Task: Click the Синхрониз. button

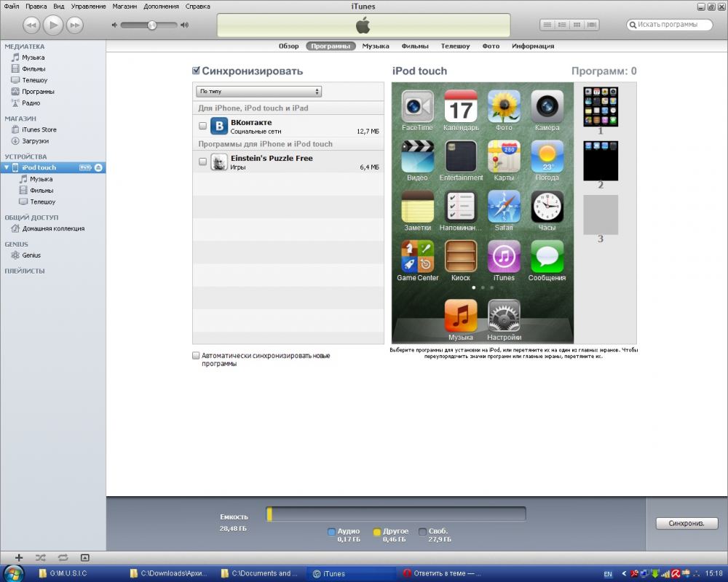Action: 687,523
